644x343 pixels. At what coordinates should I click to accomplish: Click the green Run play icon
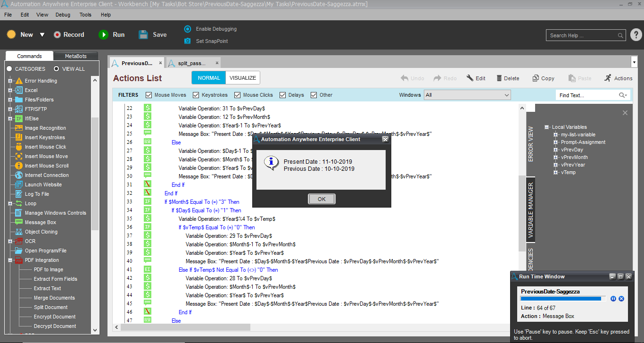click(x=103, y=34)
